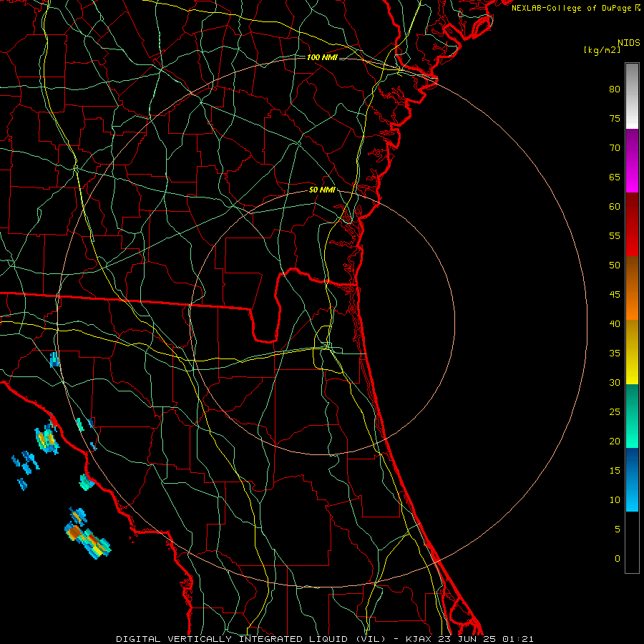Click the scale value 5
Screen dimensions: 644x644
pos(618,530)
